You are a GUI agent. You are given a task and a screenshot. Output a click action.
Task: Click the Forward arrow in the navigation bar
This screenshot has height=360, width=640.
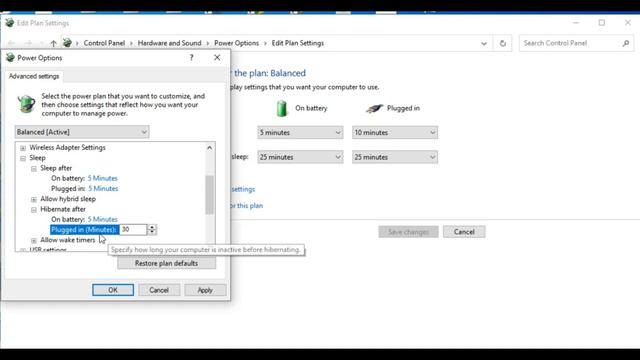28,43
